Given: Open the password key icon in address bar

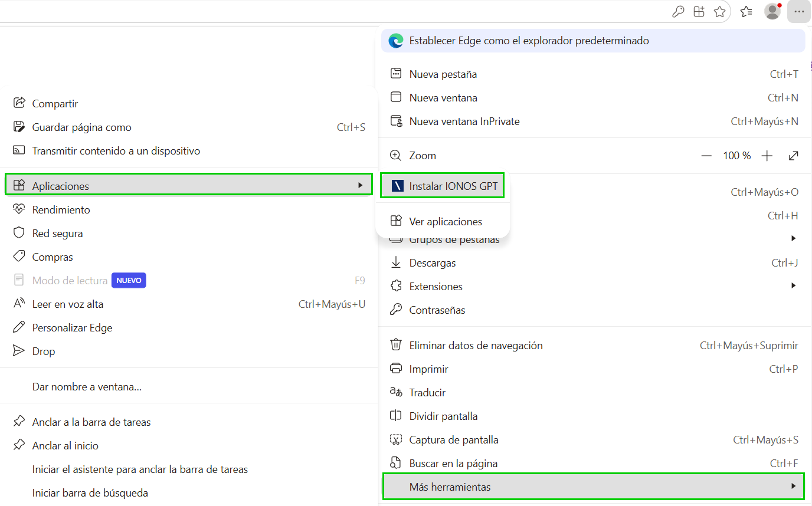Looking at the screenshot, I should pos(679,11).
